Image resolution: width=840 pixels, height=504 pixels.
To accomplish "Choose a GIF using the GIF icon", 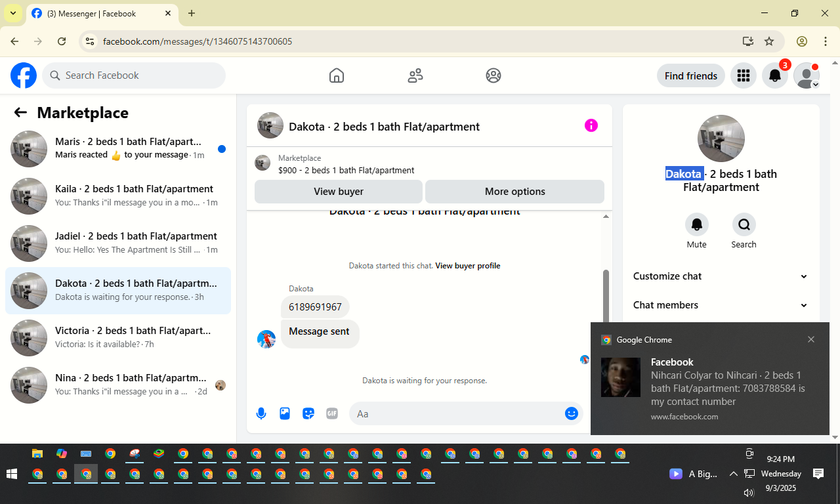I will (x=332, y=413).
